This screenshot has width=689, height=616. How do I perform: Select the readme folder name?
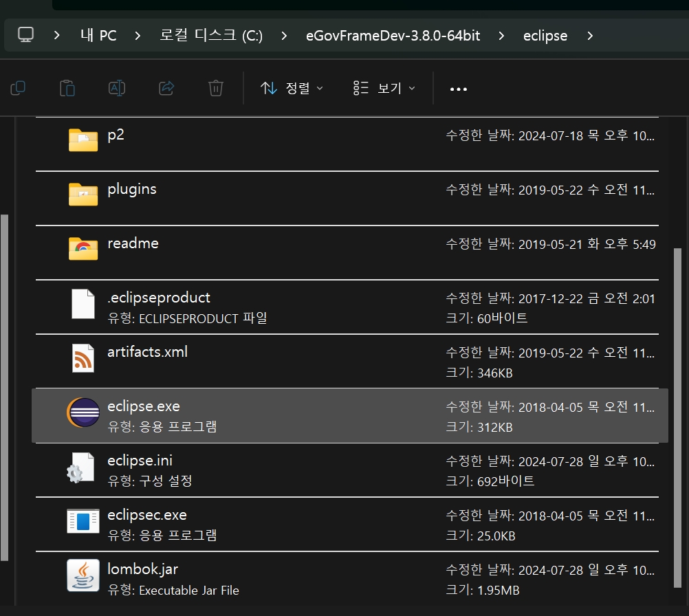133,243
